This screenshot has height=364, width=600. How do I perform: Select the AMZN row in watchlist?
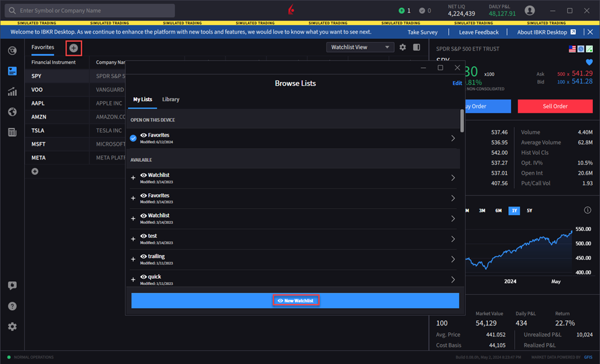(75, 116)
